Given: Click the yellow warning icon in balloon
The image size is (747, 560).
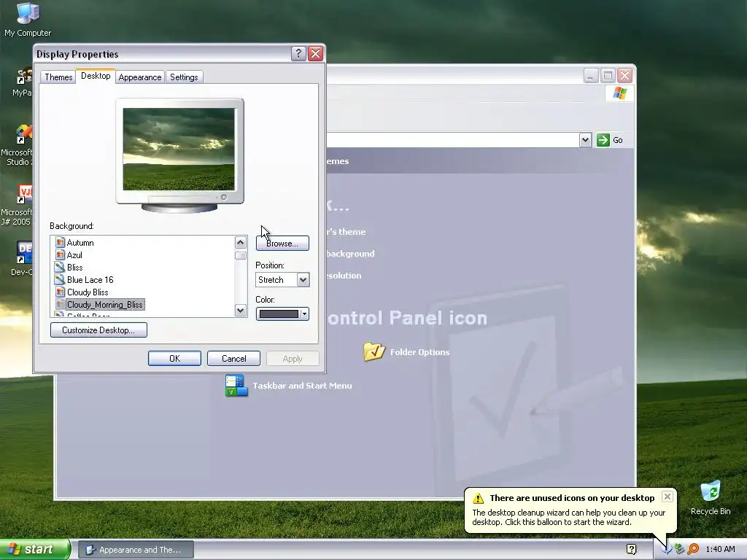Looking at the screenshot, I should (x=478, y=498).
